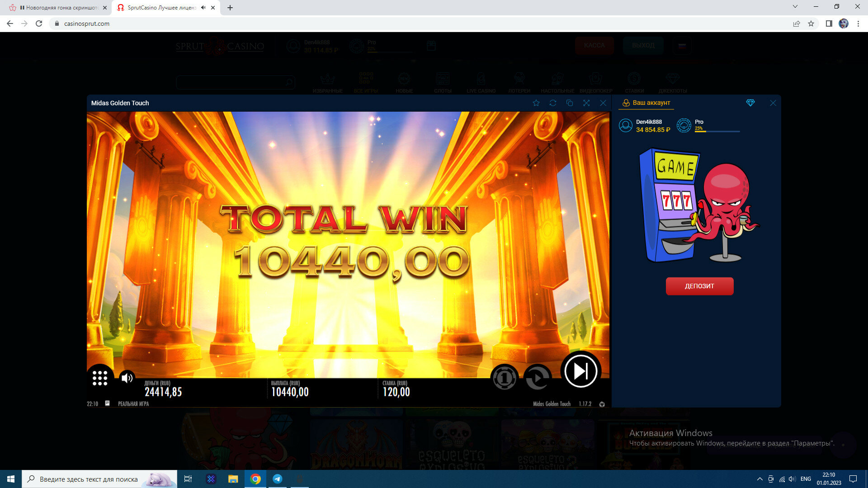
Task: Add Midas Golden Touch to favorites
Action: pyautogui.click(x=536, y=103)
